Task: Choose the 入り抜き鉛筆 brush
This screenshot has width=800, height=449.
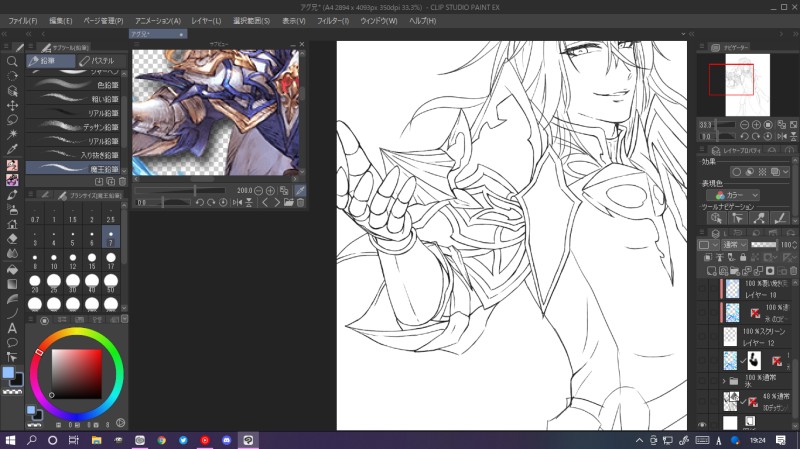Action: pyautogui.click(x=73, y=155)
